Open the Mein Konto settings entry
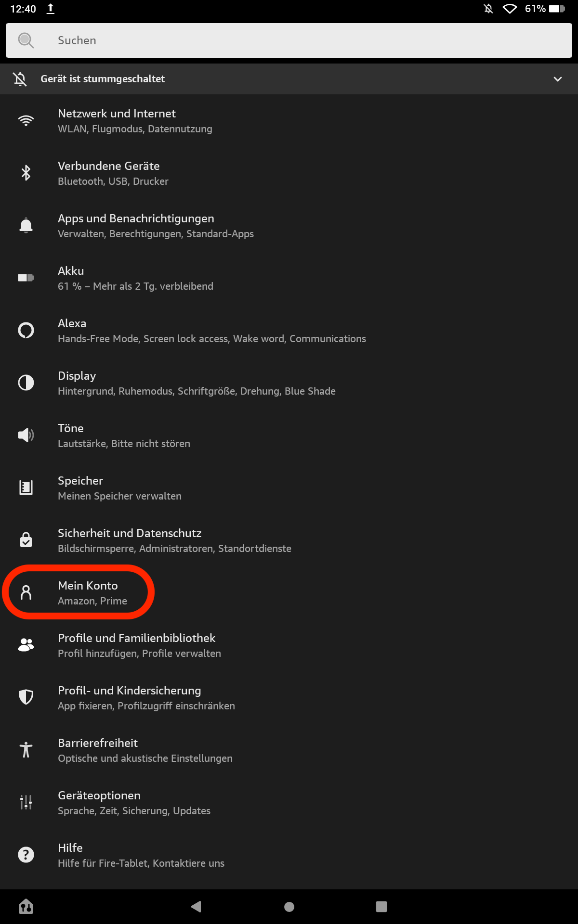 (x=88, y=592)
